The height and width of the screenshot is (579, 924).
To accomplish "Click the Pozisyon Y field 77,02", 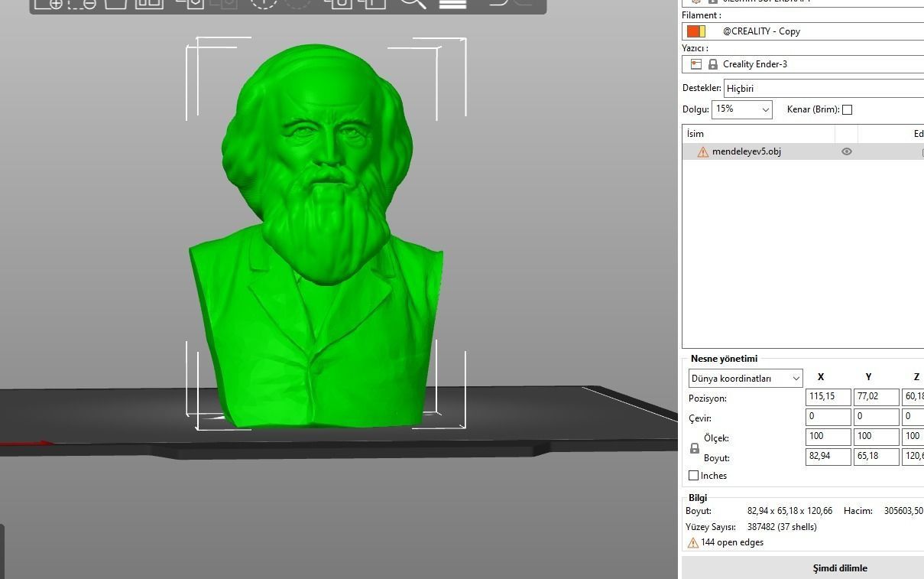I will click(876, 397).
